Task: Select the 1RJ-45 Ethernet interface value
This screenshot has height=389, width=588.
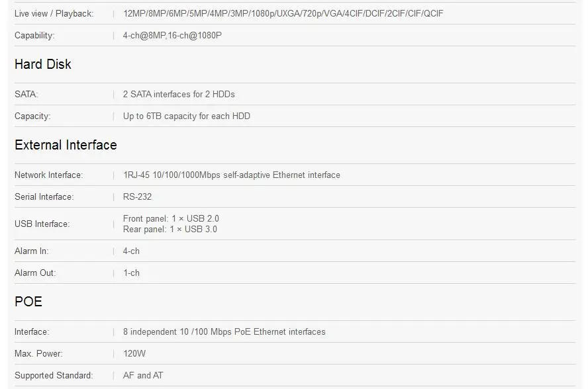Action: coord(231,175)
